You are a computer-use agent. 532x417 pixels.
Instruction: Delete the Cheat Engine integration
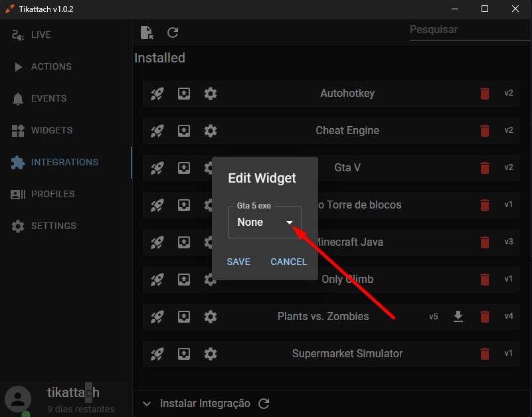tap(485, 131)
